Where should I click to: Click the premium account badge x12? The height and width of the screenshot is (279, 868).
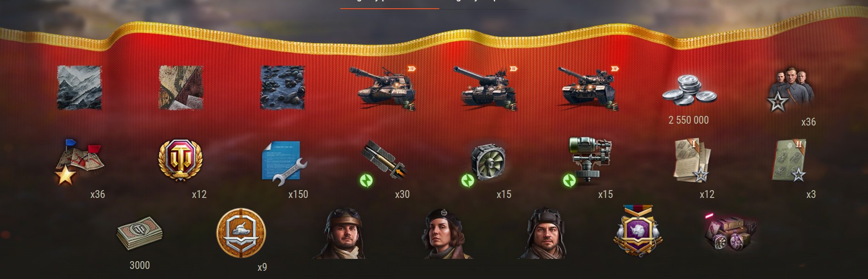[180, 160]
